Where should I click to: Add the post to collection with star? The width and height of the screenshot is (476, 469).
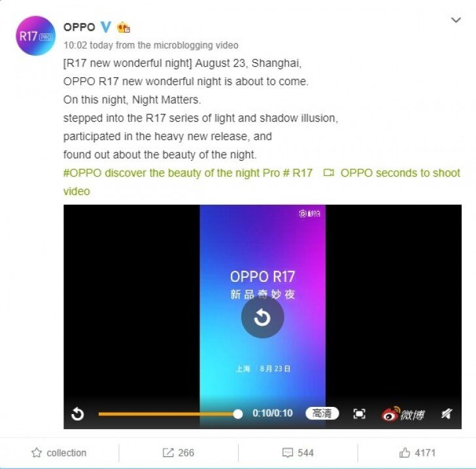tap(59, 453)
